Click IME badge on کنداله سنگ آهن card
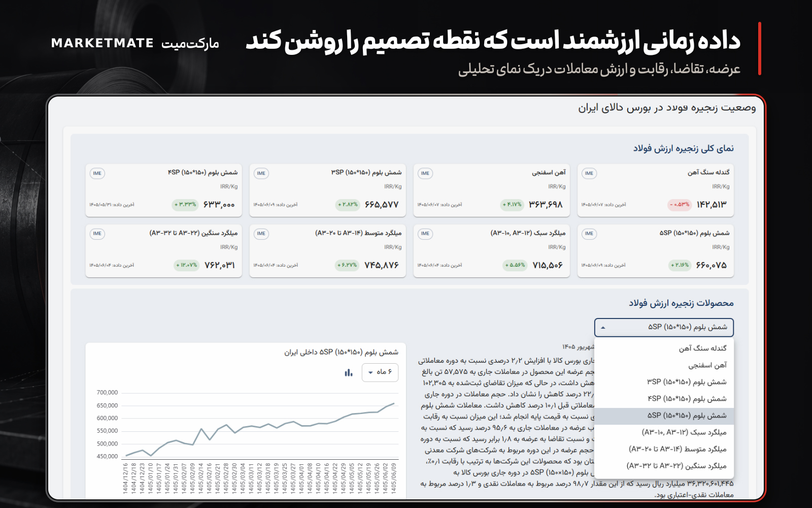 589,173
